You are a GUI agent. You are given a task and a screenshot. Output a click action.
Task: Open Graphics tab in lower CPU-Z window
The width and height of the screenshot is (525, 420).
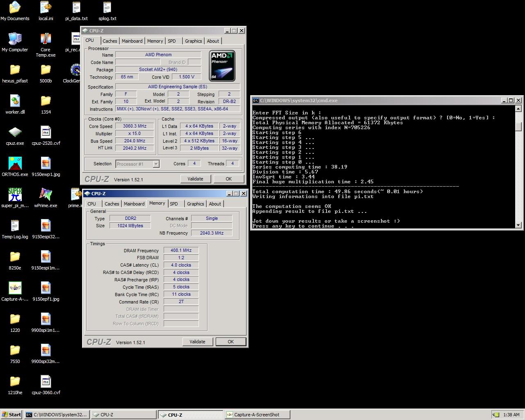[x=195, y=204]
